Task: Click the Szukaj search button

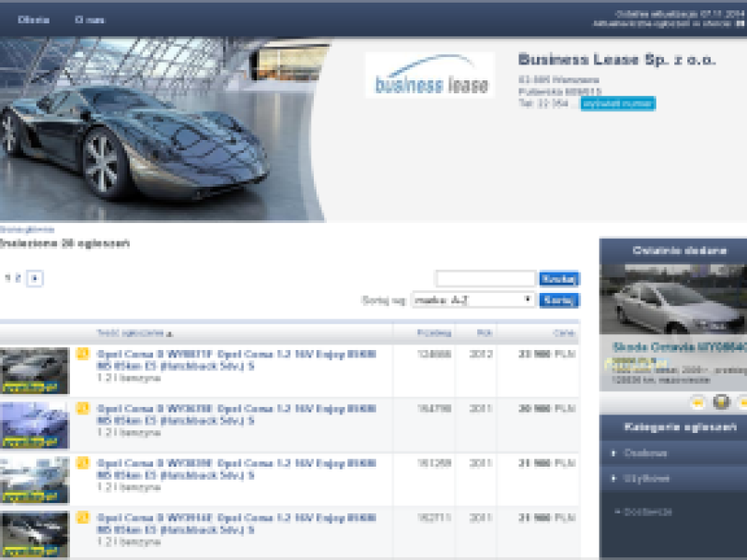Action: click(558, 279)
